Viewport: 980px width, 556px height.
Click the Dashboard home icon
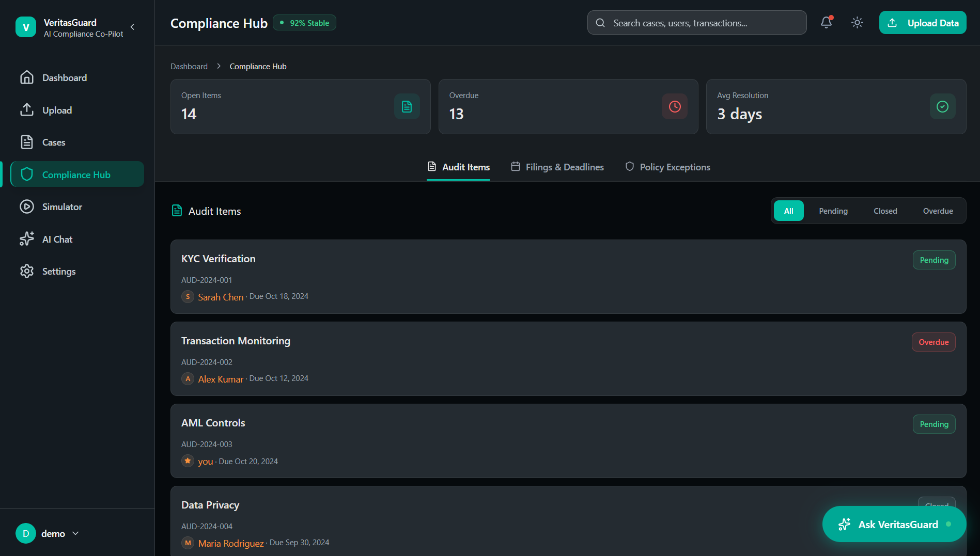click(27, 77)
